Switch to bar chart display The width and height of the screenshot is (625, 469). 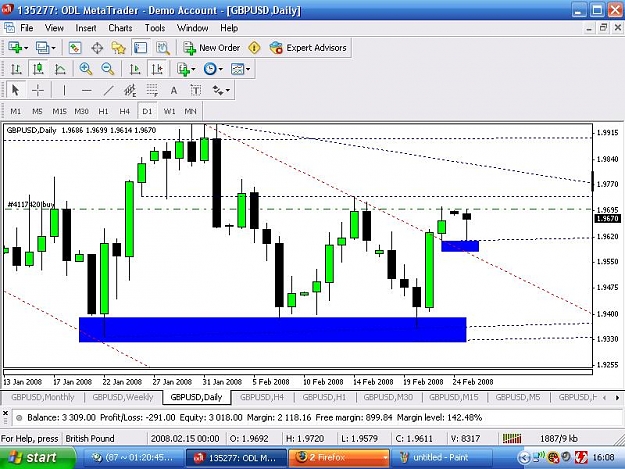pyautogui.click(x=16, y=69)
